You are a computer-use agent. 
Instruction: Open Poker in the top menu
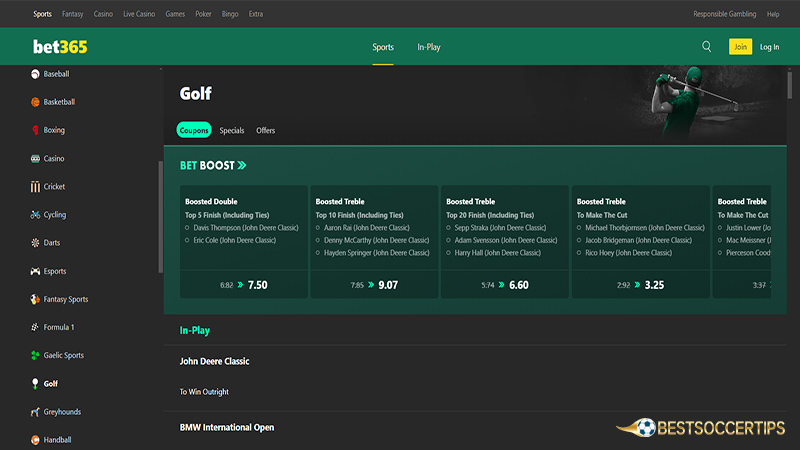coord(203,14)
